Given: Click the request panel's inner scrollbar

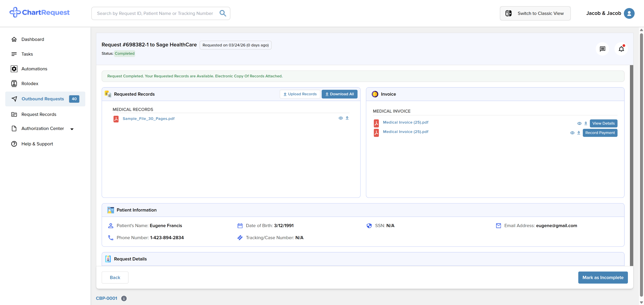Looking at the screenshot, I should (x=631, y=165).
